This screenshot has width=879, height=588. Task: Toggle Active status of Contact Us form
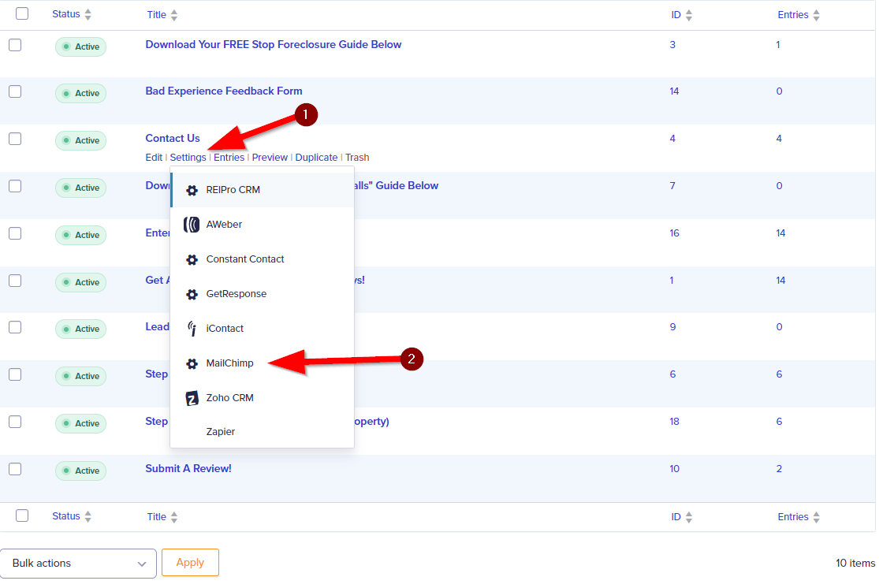(80, 140)
